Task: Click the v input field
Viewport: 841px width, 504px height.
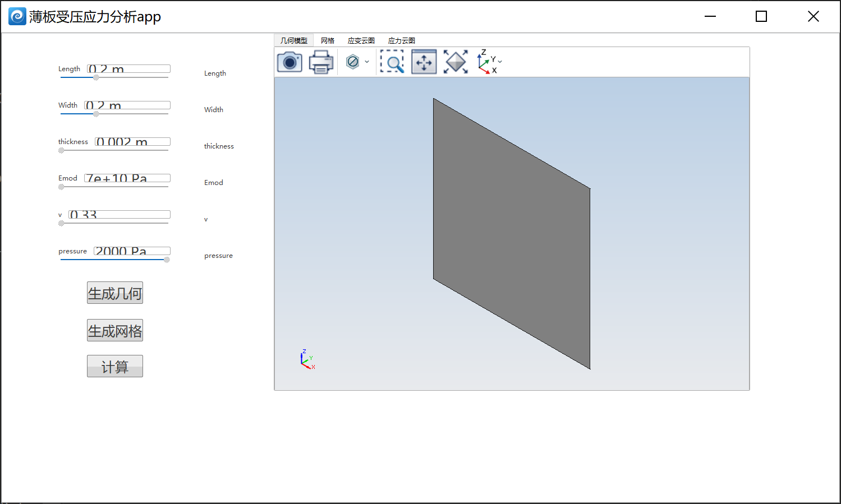Action: click(x=120, y=214)
